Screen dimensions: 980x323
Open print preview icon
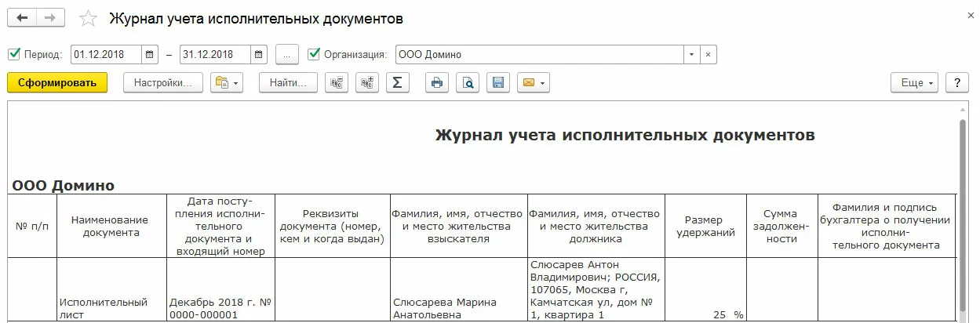point(468,82)
